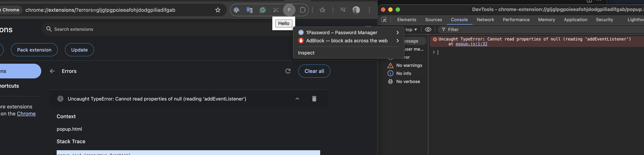Click the Stack Trace heading

tap(71, 142)
